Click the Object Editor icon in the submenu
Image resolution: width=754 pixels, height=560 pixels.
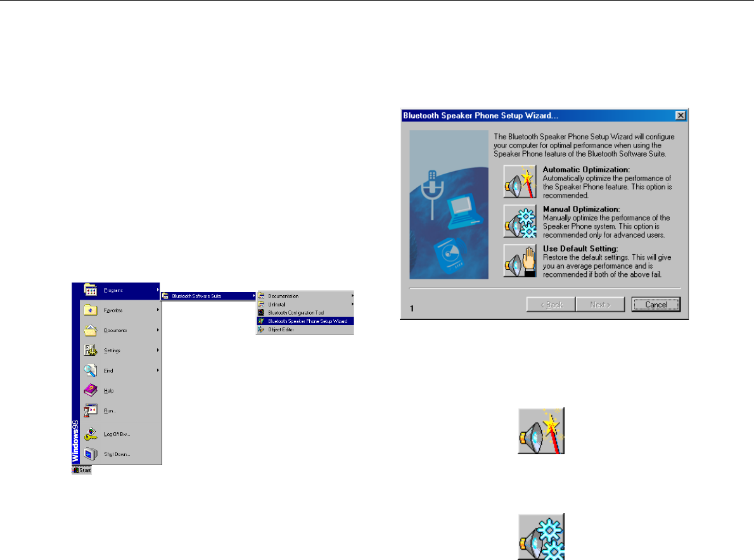click(x=261, y=329)
